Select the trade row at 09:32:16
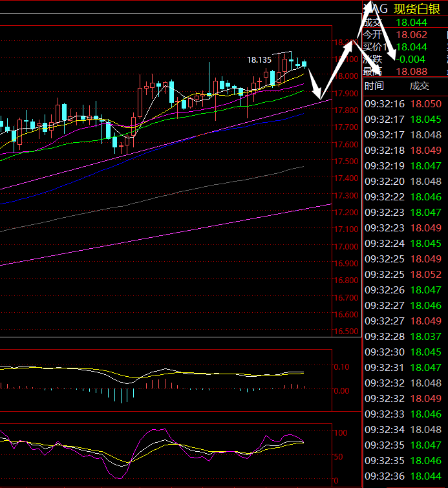 coord(403,103)
